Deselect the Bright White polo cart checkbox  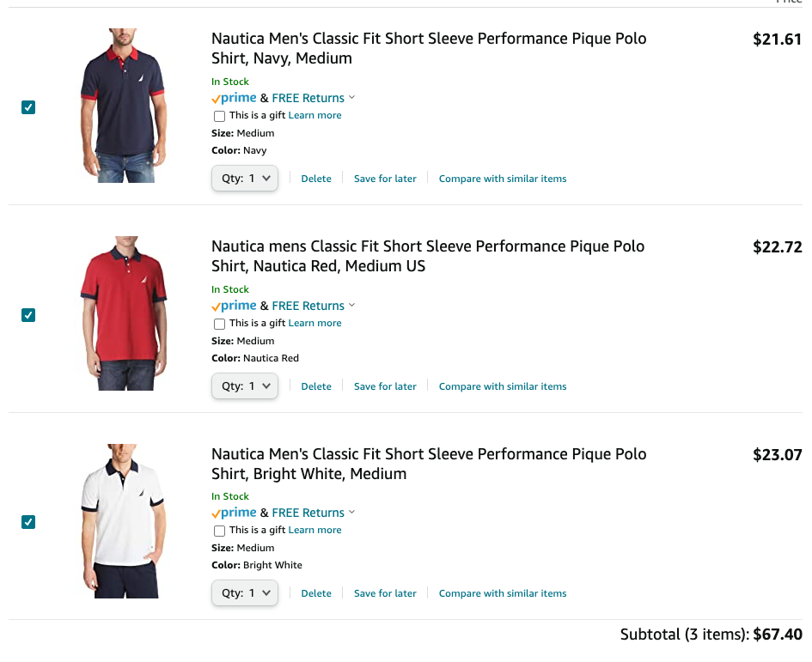coord(28,522)
